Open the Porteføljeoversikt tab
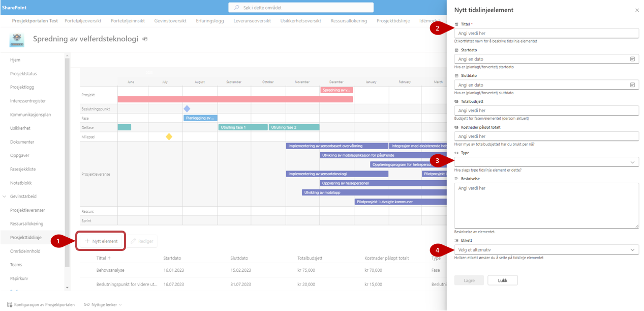Image resolution: width=644 pixels, height=311 pixels. click(83, 21)
